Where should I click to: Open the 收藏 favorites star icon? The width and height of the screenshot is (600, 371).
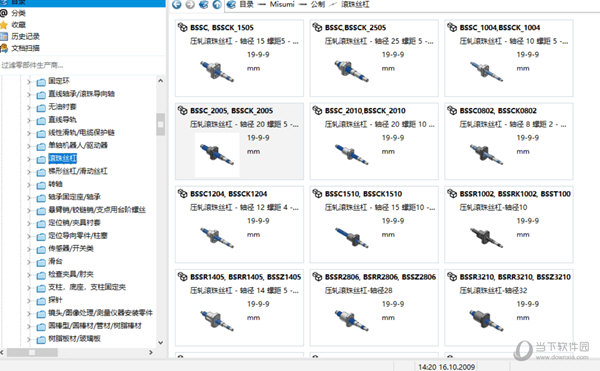pyautogui.click(x=4, y=25)
